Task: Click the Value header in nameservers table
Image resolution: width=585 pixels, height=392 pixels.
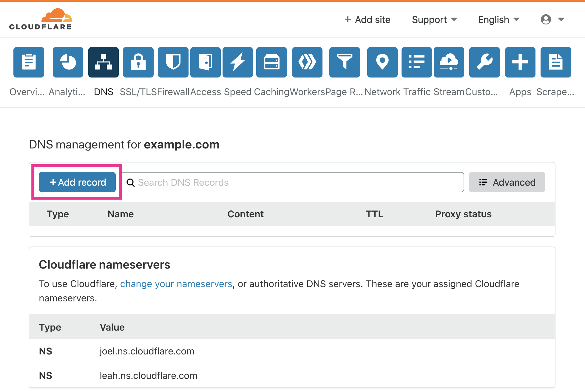Action: click(x=112, y=327)
